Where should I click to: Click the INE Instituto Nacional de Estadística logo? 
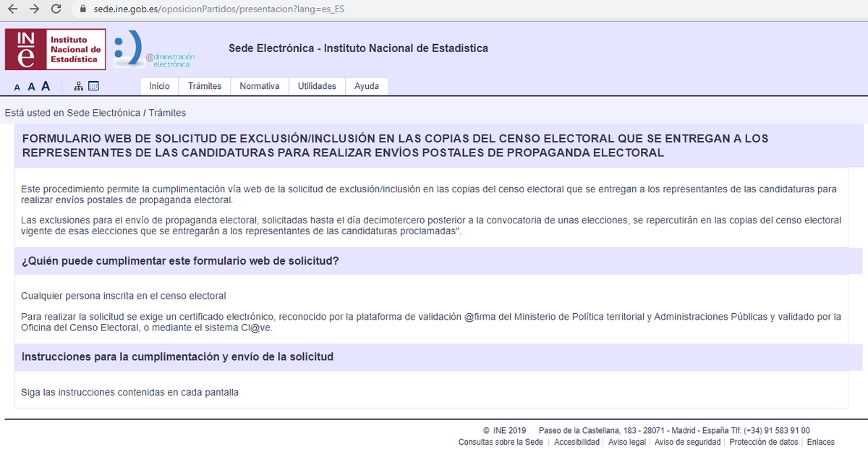55,49
